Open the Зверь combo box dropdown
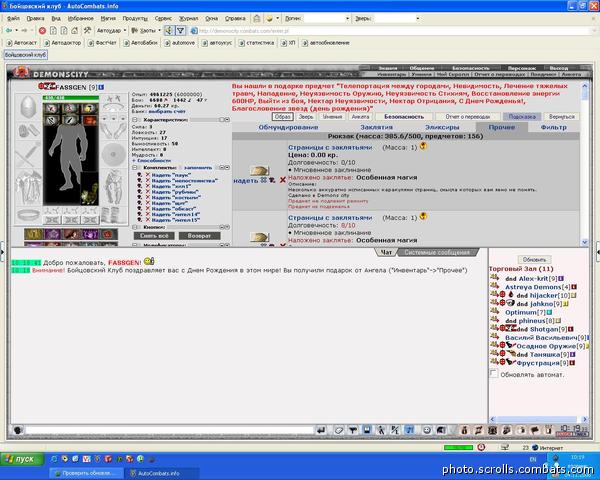 pos(417,18)
